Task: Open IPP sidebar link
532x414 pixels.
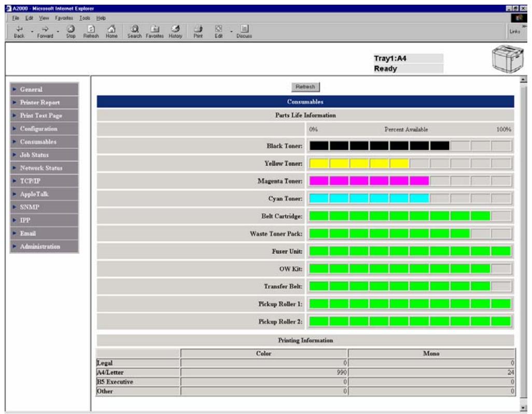Action: pyautogui.click(x=45, y=220)
